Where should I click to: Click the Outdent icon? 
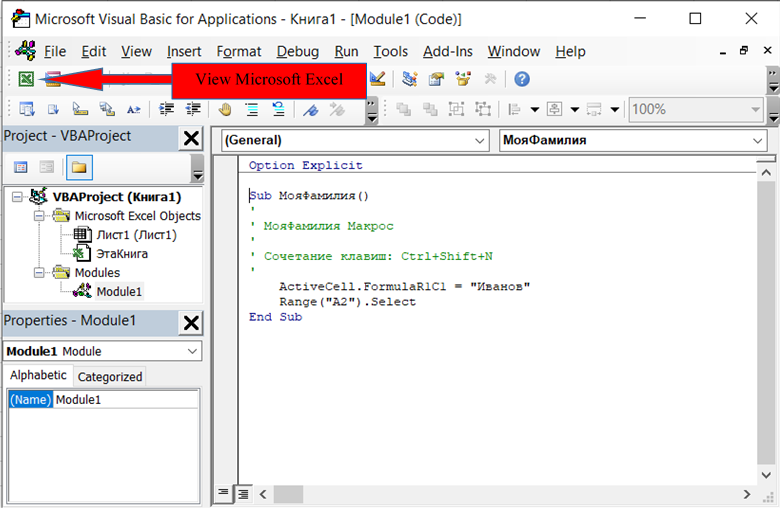(x=193, y=109)
